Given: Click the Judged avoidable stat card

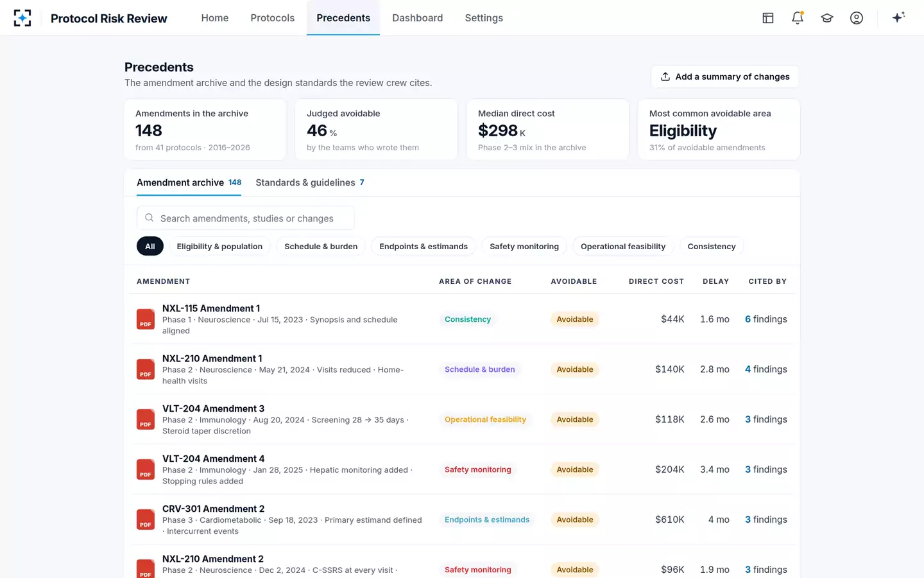Looking at the screenshot, I should [x=376, y=129].
